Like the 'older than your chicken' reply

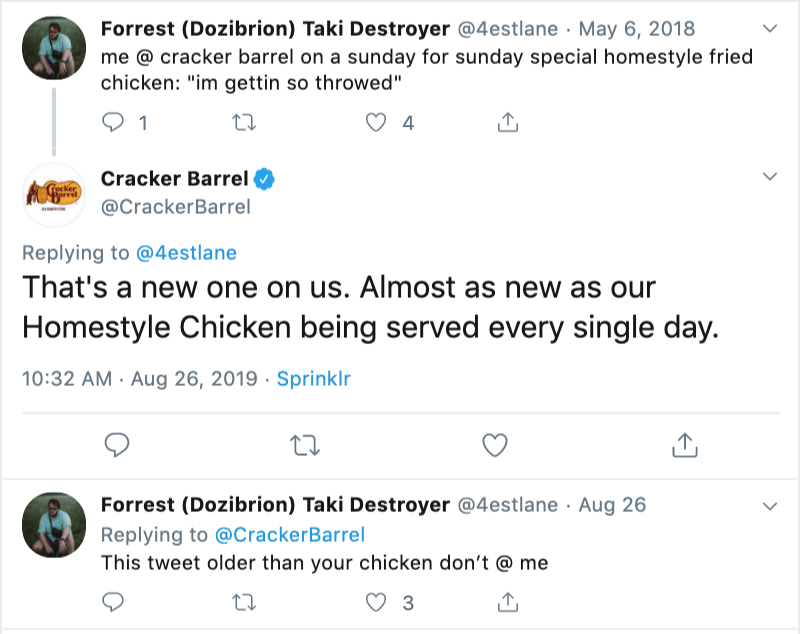pyautogui.click(x=376, y=602)
